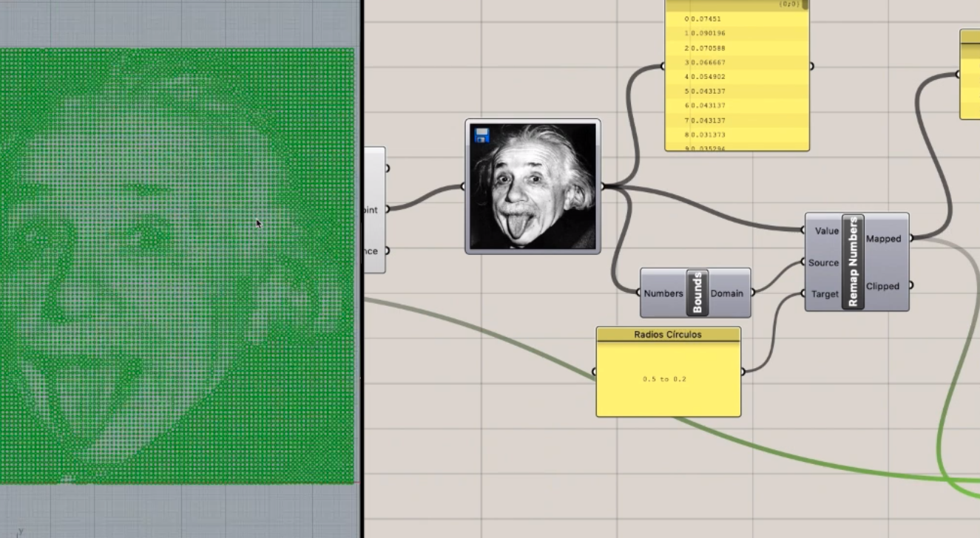Click the Remap Numbers component name bar
This screenshot has width=980, height=538.
click(x=853, y=262)
